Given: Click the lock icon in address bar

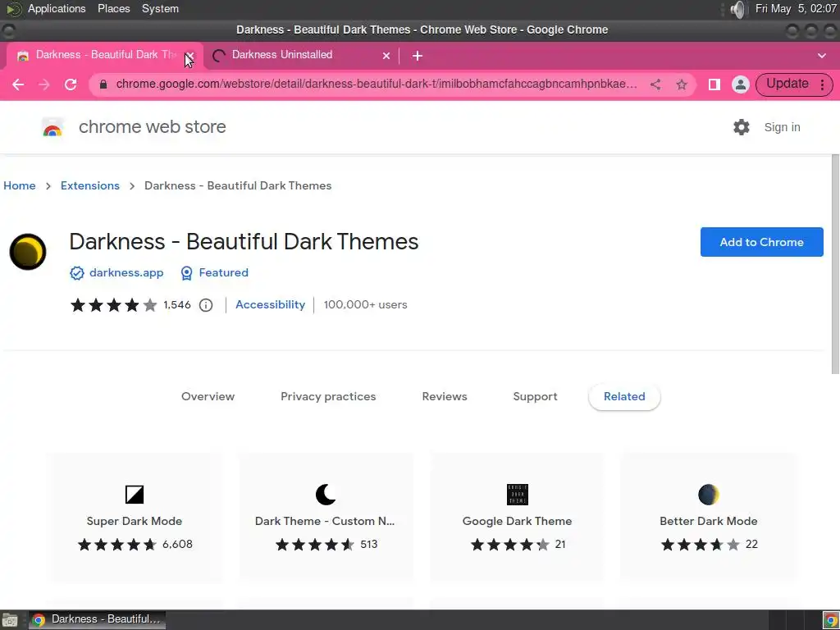Looking at the screenshot, I should (x=103, y=84).
